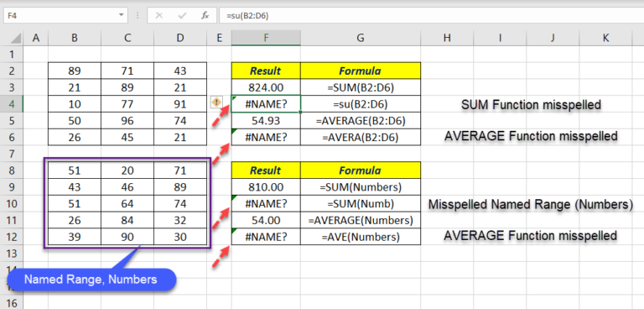
Task: Click the #NAME? cell in row 10
Action: tap(266, 204)
